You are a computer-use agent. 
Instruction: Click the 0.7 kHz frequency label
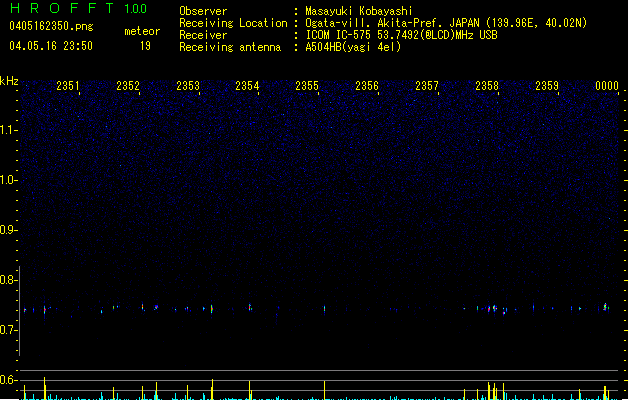(x=8, y=330)
